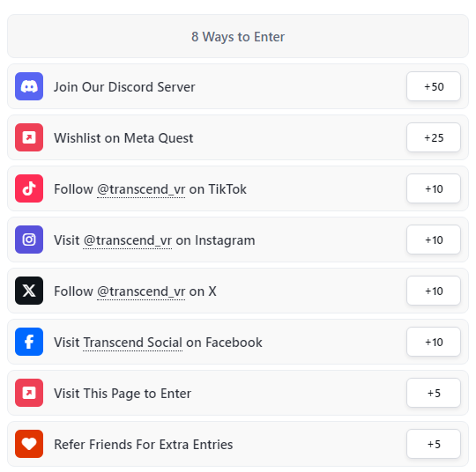Select the +10 button for Facebook visit
This screenshot has width=476, height=472.
434,342
